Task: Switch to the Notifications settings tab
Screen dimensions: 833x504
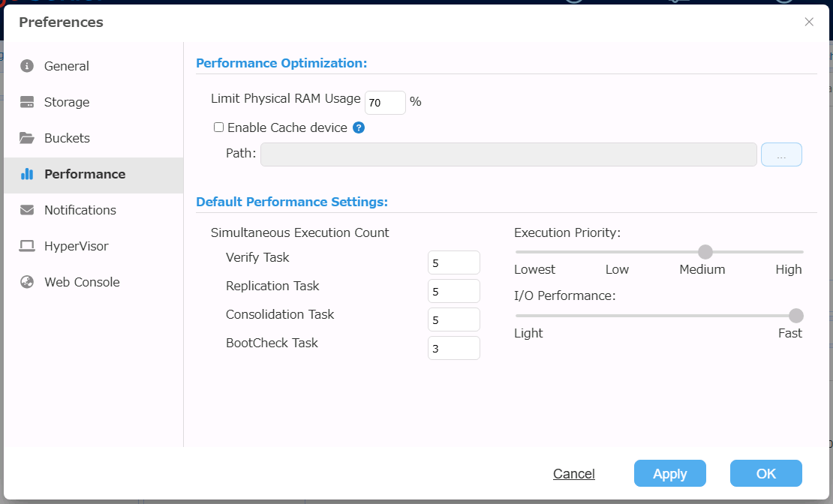Action: [x=80, y=210]
